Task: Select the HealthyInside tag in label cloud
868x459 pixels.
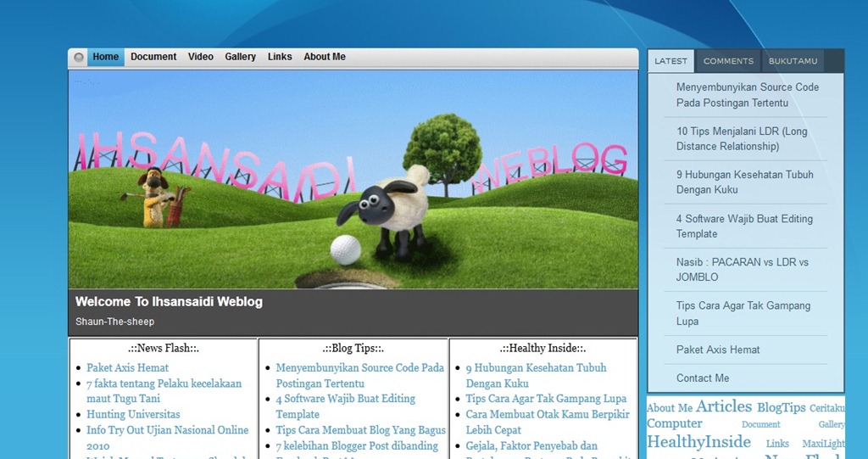Action: tap(698, 442)
